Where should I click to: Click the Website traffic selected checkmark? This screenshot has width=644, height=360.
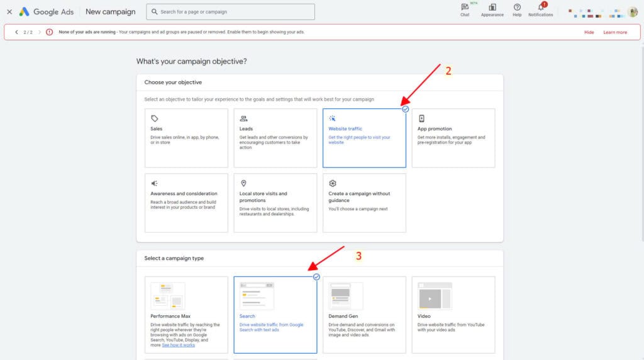406,109
